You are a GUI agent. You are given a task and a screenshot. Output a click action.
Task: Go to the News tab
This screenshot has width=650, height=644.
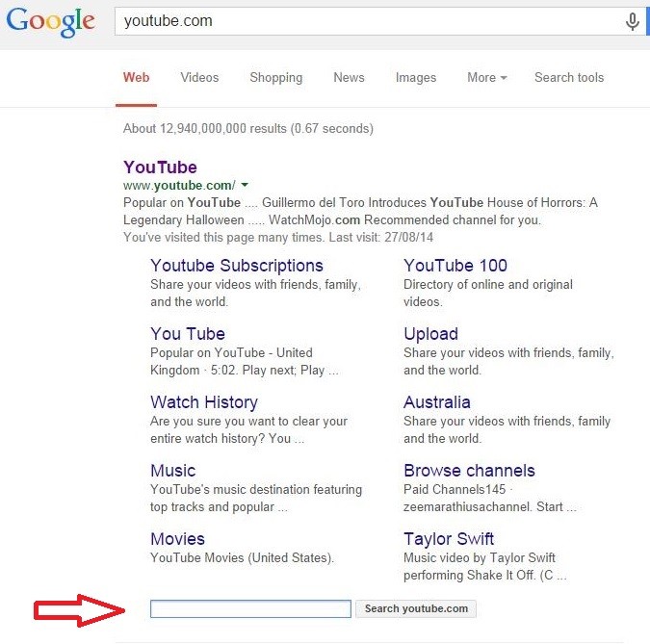tap(349, 78)
